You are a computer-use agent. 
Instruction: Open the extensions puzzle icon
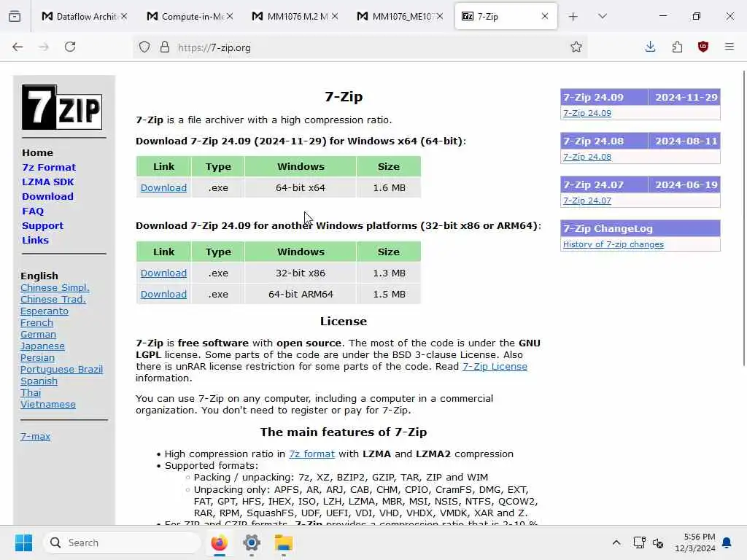(x=677, y=47)
